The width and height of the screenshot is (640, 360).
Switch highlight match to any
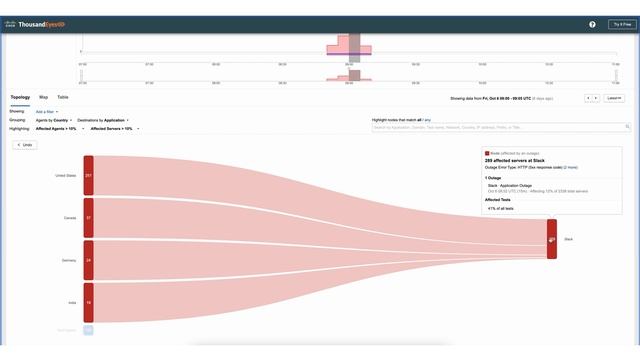pos(428,120)
